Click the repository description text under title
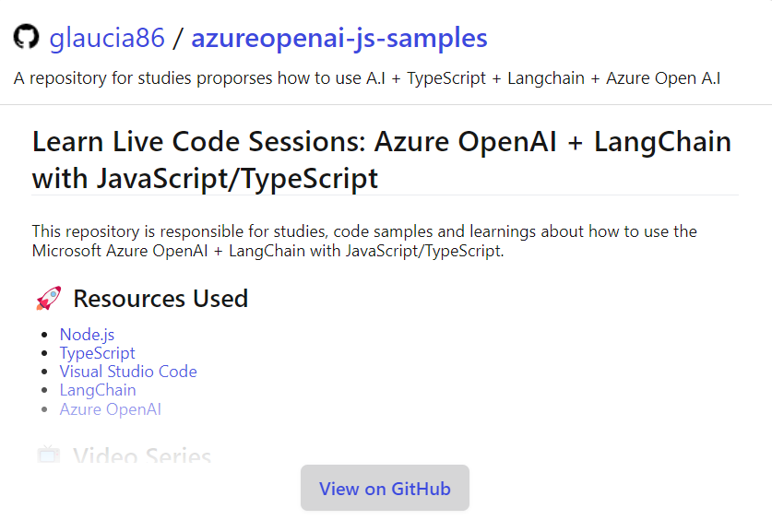Image resolution: width=772 pixels, height=532 pixels. click(367, 78)
